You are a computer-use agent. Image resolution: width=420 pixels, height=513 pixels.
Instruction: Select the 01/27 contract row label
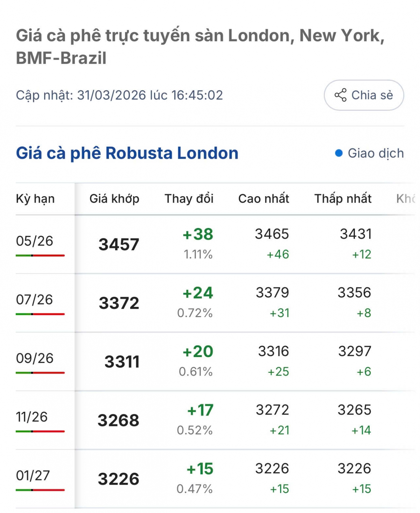33,476
